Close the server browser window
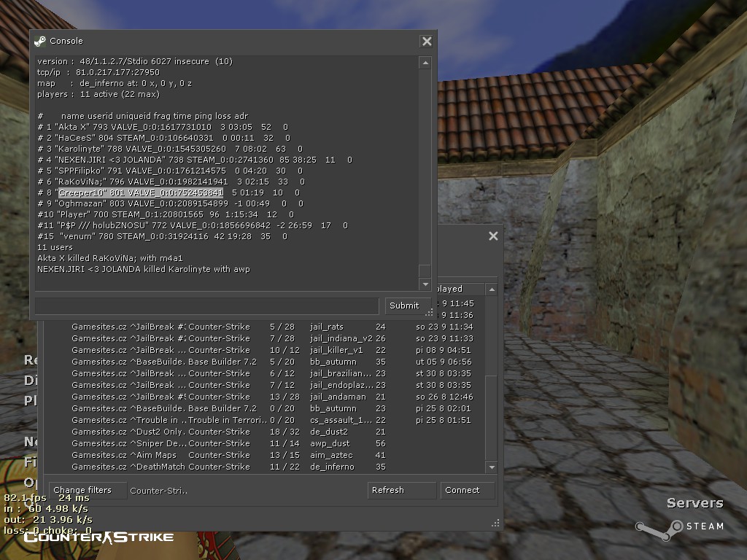This screenshot has height=560, width=747. pos(493,236)
